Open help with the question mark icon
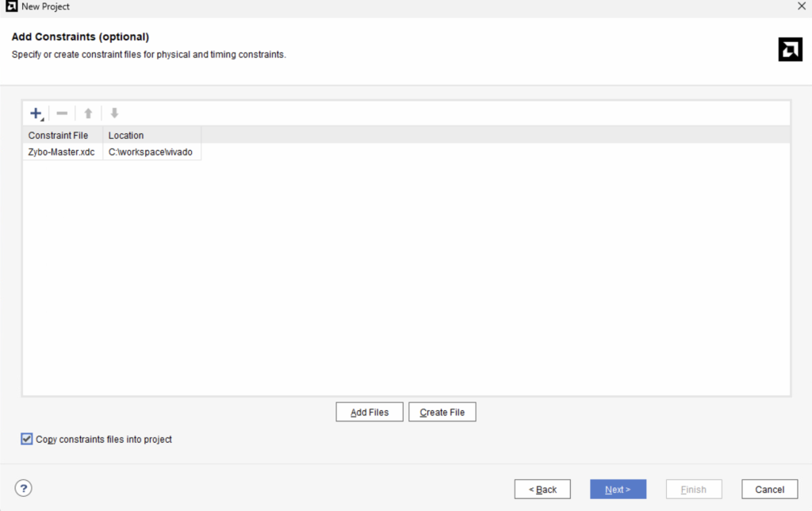 [24, 488]
